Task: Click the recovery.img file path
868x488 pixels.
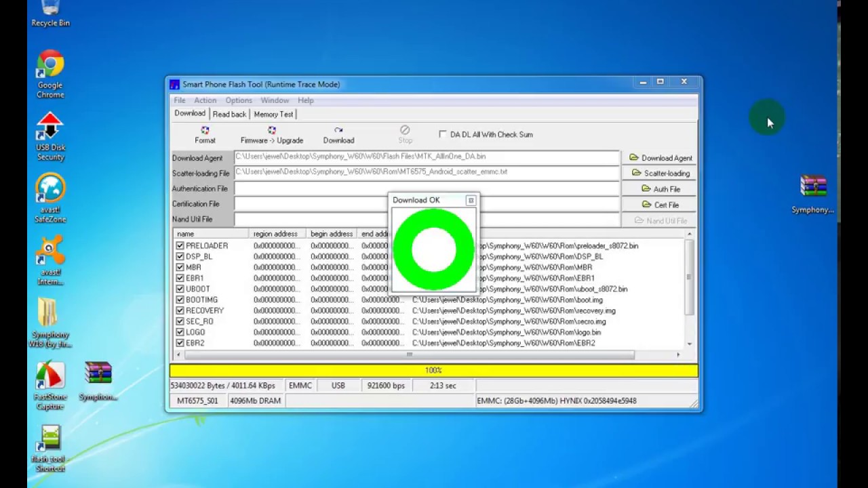Action: (514, 310)
